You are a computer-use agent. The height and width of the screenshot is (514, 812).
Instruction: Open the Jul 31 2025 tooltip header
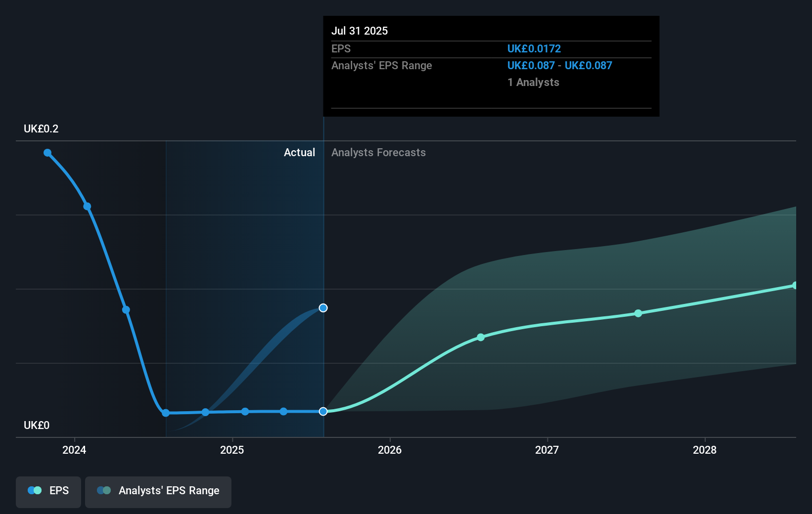[360, 31]
